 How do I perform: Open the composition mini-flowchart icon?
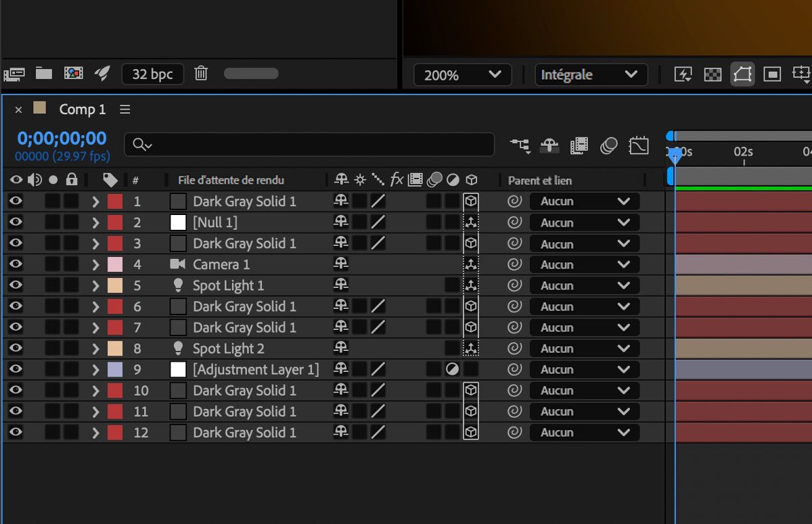click(520, 145)
